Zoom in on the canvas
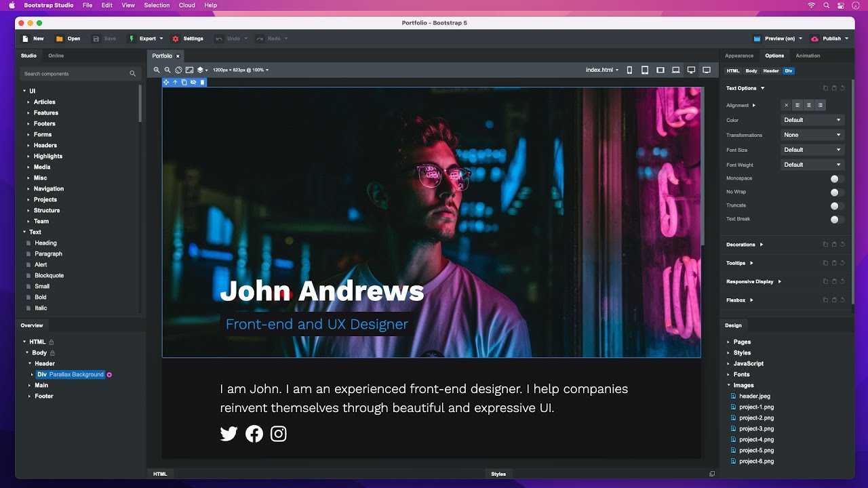This screenshot has height=488, width=868. [157, 70]
